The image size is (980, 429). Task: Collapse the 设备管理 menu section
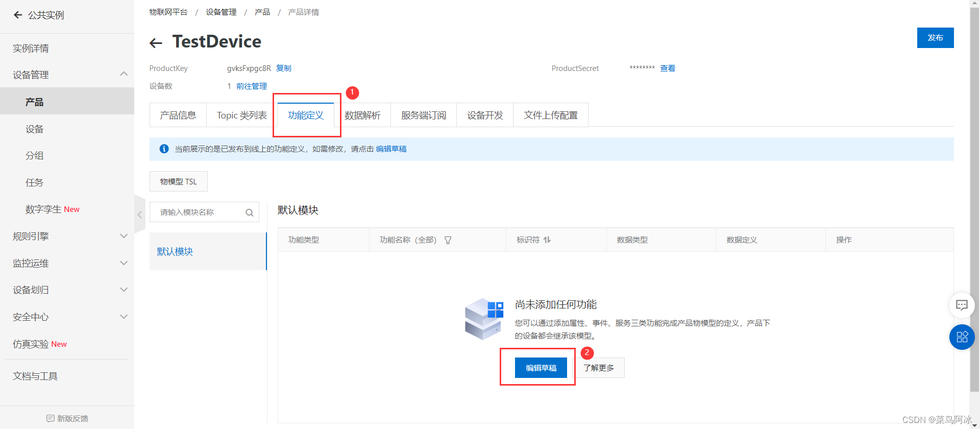pyautogui.click(x=124, y=74)
